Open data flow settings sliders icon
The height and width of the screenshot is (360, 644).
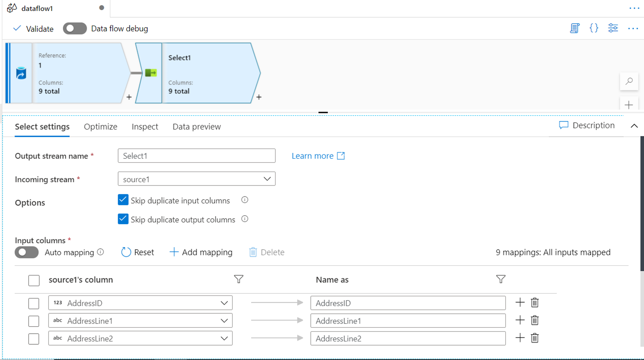[613, 28]
